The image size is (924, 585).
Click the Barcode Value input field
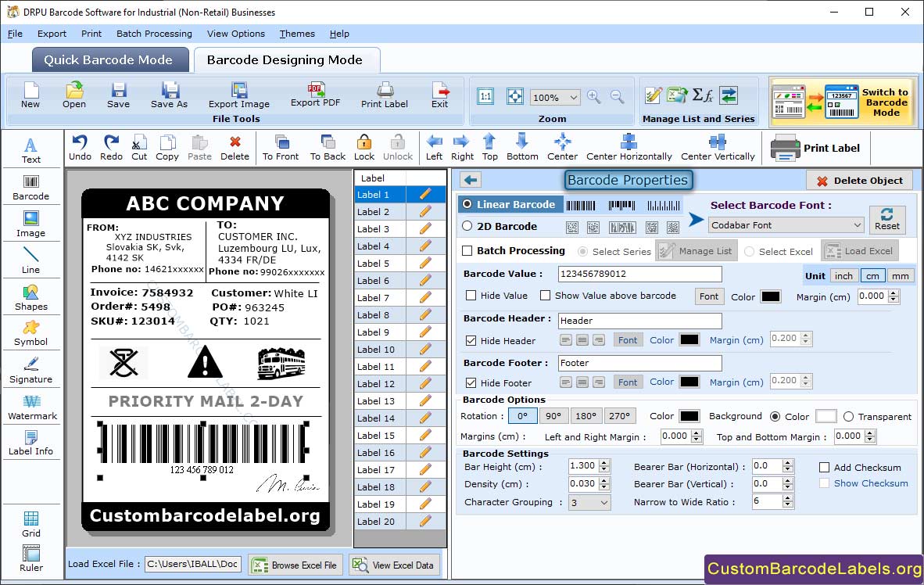(x=639, y=274)
